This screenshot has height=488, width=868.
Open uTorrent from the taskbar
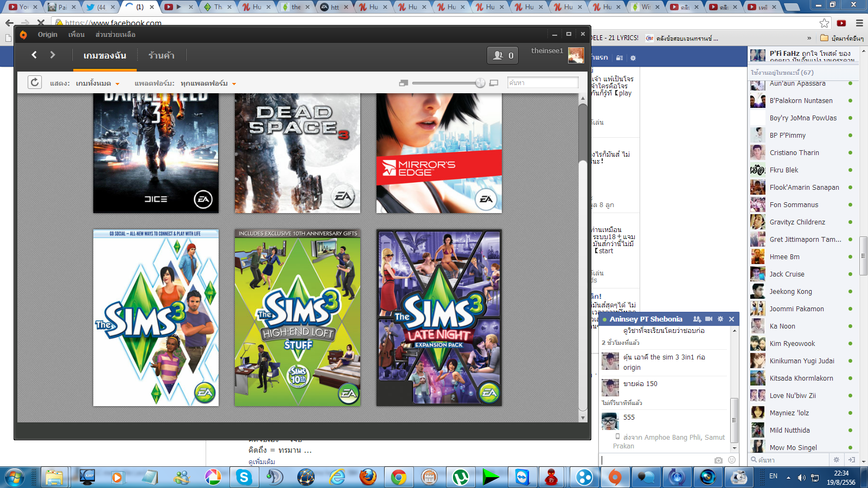(x=461, y=477)
